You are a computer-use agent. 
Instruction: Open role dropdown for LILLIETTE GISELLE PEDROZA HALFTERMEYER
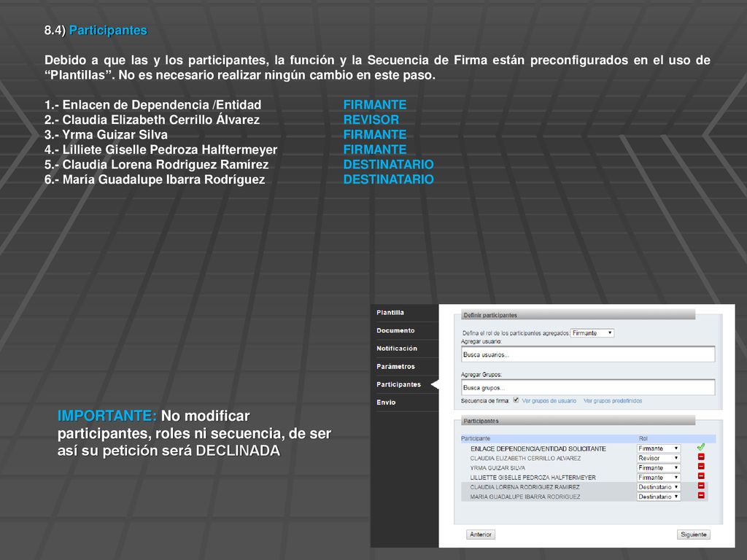[x=659, y=477]
